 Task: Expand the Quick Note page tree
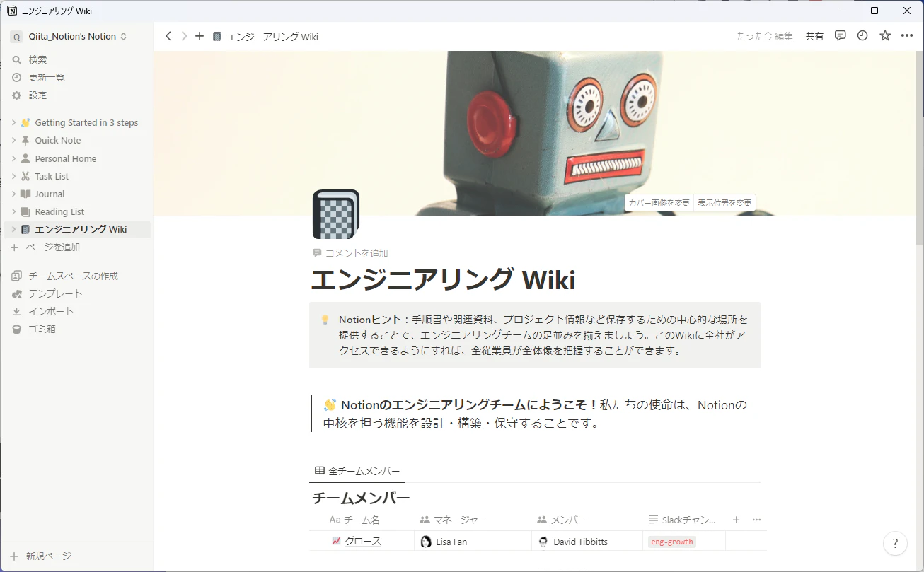coord(13,140)
